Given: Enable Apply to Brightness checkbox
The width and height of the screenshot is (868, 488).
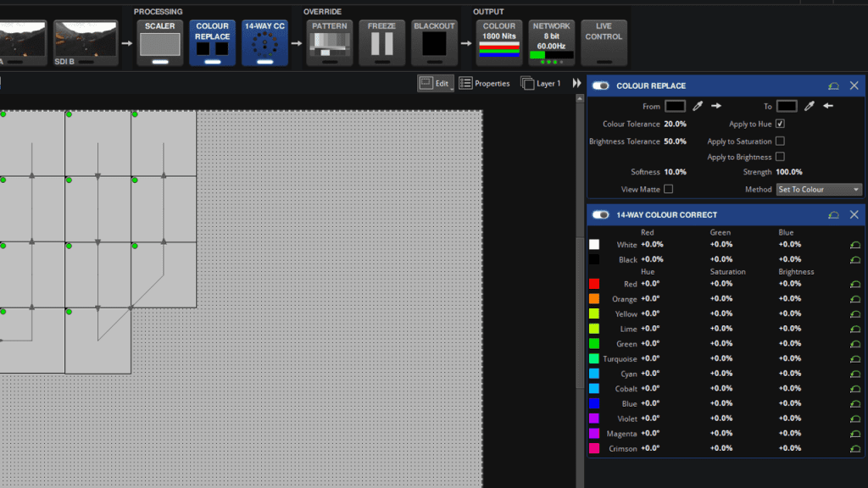Looking at the screenshot, I should coord(780,157).
